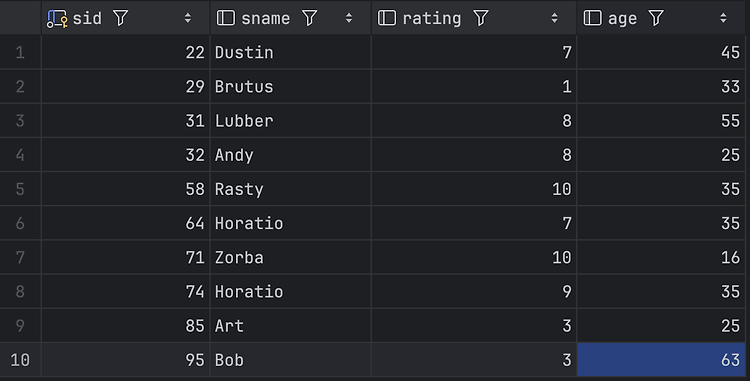Select the sid cell with value 85
Screen dimensions: 750x381
coord(126,326)
